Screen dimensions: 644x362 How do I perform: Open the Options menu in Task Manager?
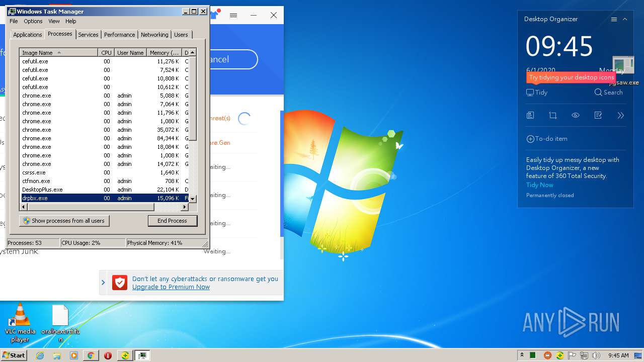[x=33, y=21]
